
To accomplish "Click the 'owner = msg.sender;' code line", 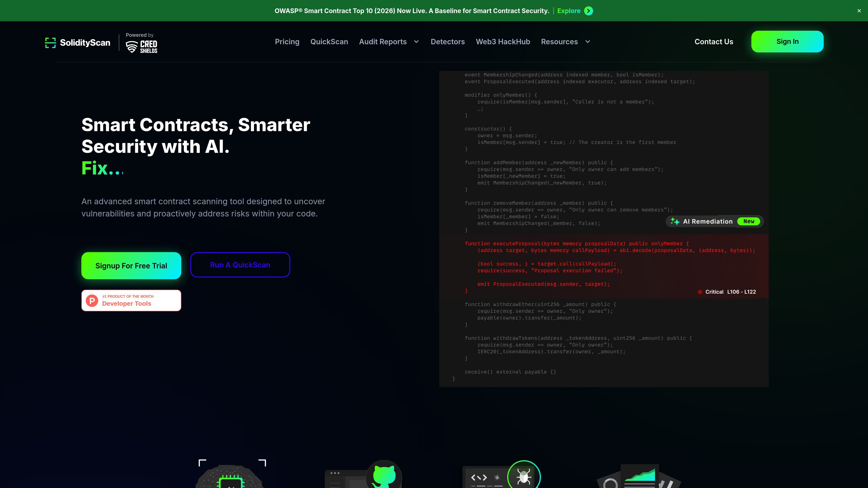I will pos(507,136).
